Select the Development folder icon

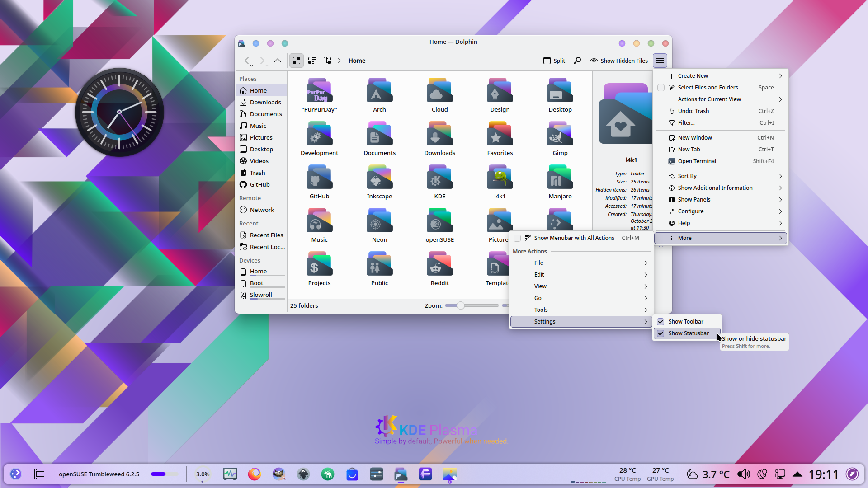[x=319, y=134]
